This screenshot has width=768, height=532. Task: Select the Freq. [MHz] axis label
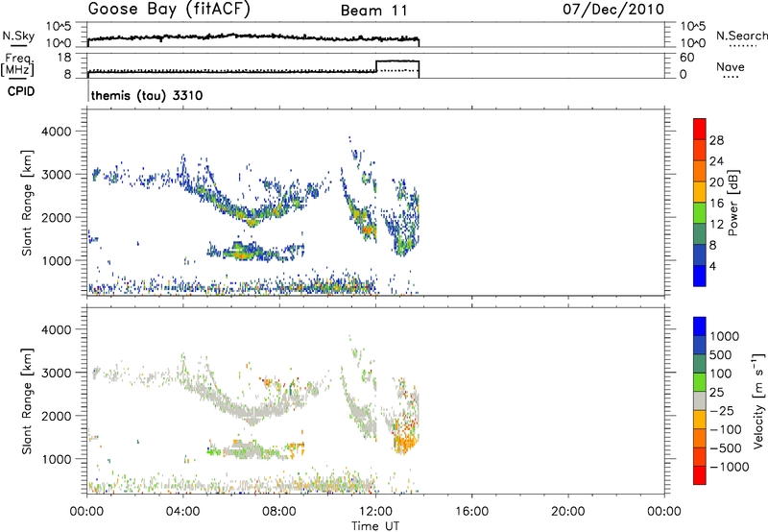pos(17,64)
